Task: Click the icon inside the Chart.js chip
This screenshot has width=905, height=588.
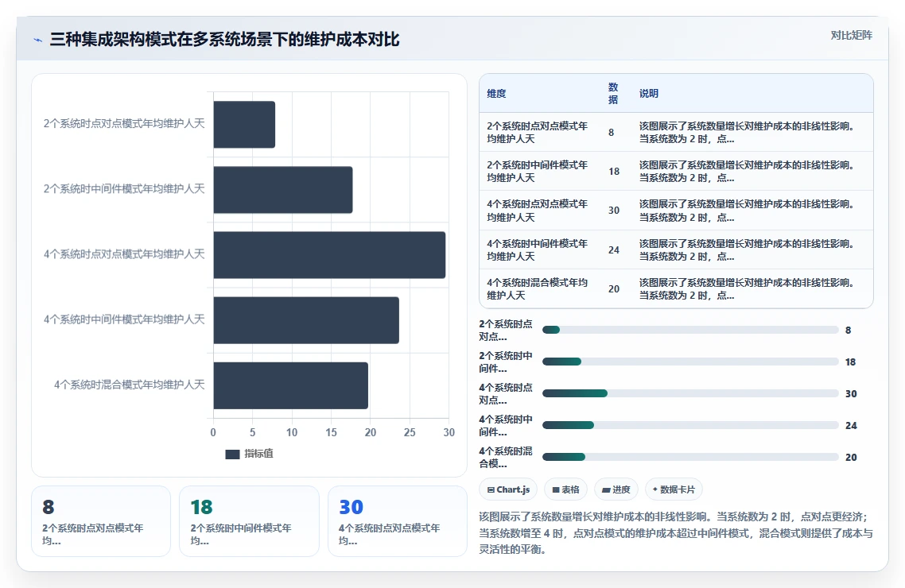Action: point(491,490)
